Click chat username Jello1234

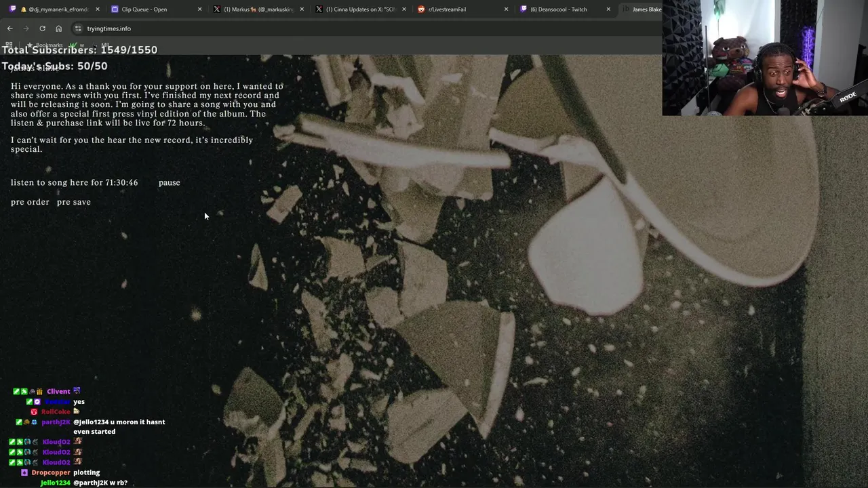pyautogui.click(x=55, y=483)
